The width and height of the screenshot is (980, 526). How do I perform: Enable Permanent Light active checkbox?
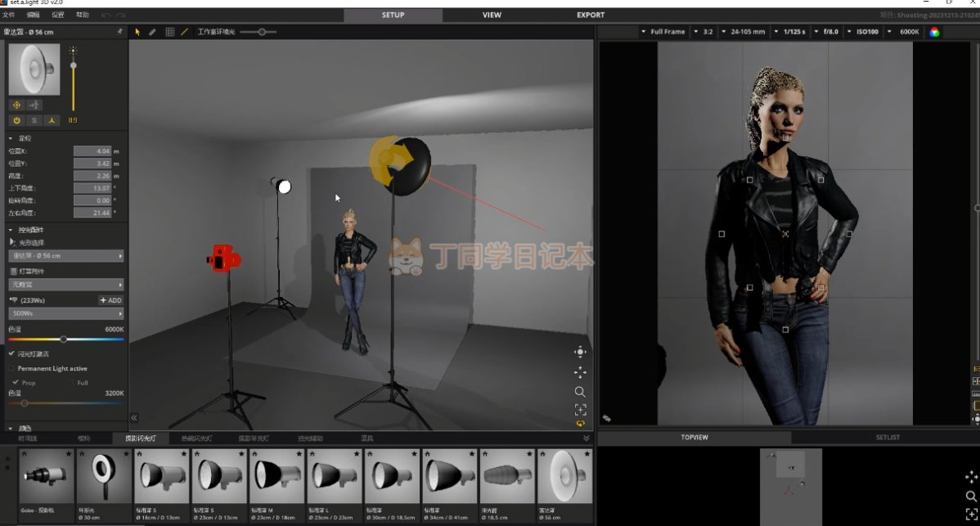click(11, 369)
